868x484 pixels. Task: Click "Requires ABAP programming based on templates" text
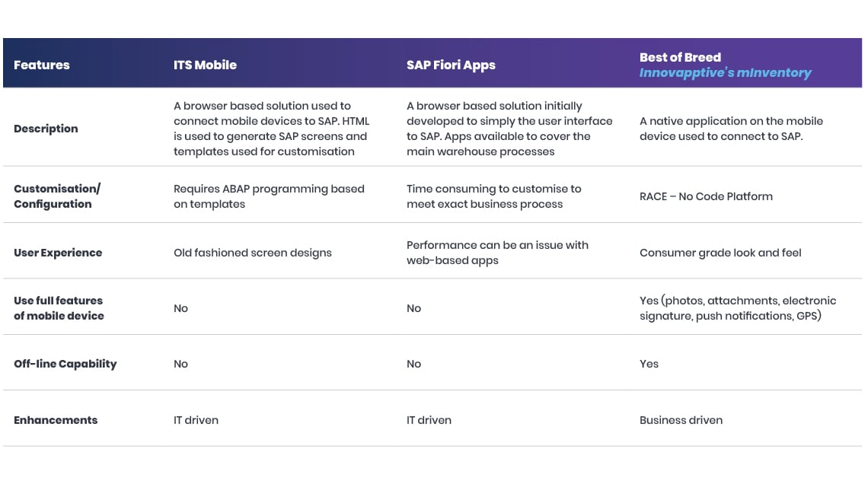pyautogui.click(x=269, y=196)
